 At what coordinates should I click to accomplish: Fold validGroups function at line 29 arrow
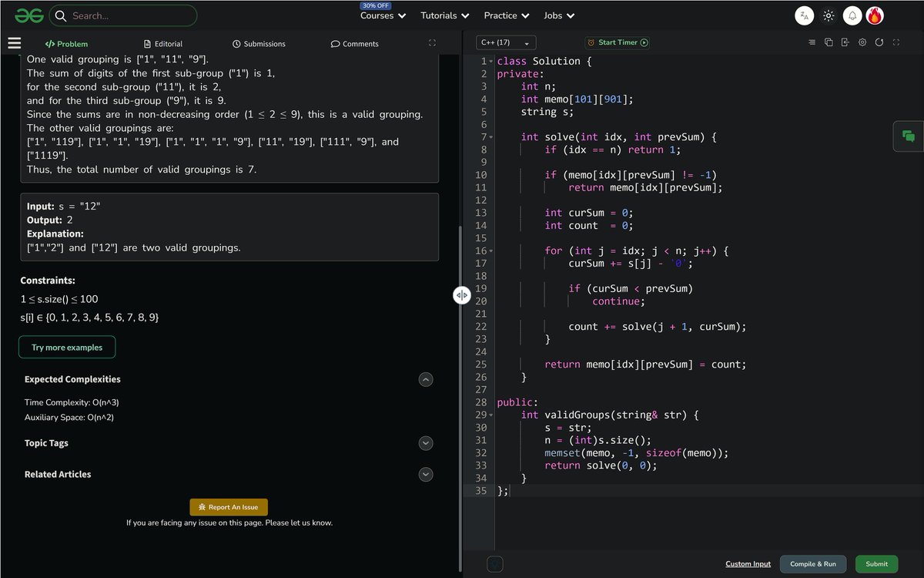(x=491, y=415)
